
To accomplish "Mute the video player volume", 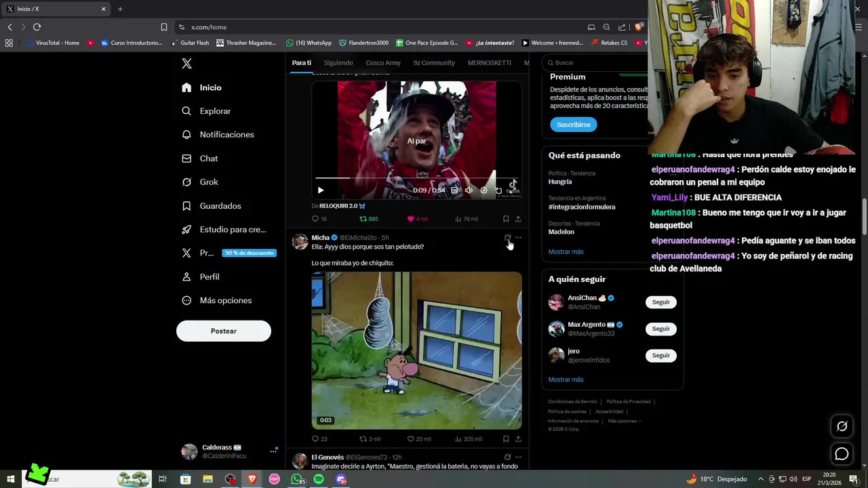I will point(469,190).
